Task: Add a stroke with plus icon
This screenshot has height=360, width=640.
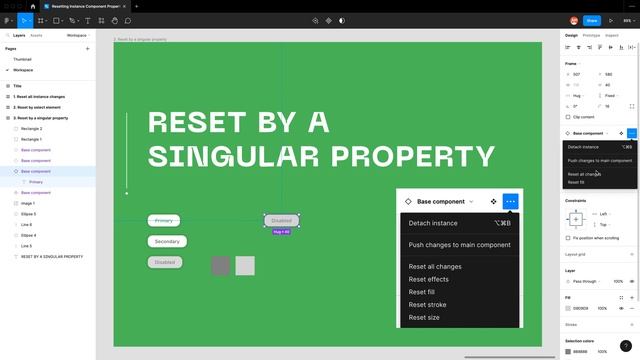Action: pos(632,324)
